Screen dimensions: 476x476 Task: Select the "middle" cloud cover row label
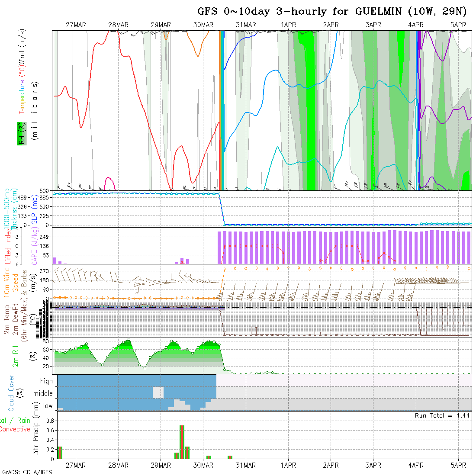(x=43, y=394)
